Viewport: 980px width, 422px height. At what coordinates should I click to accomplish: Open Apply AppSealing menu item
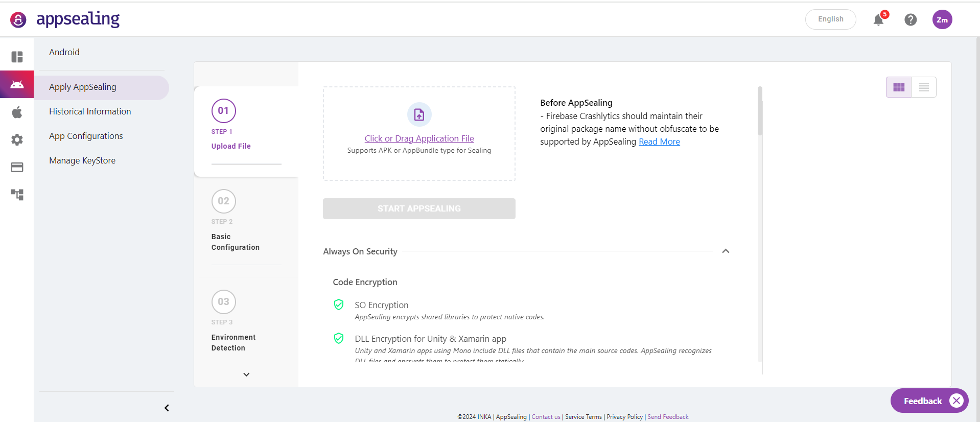tap(101, 87)
